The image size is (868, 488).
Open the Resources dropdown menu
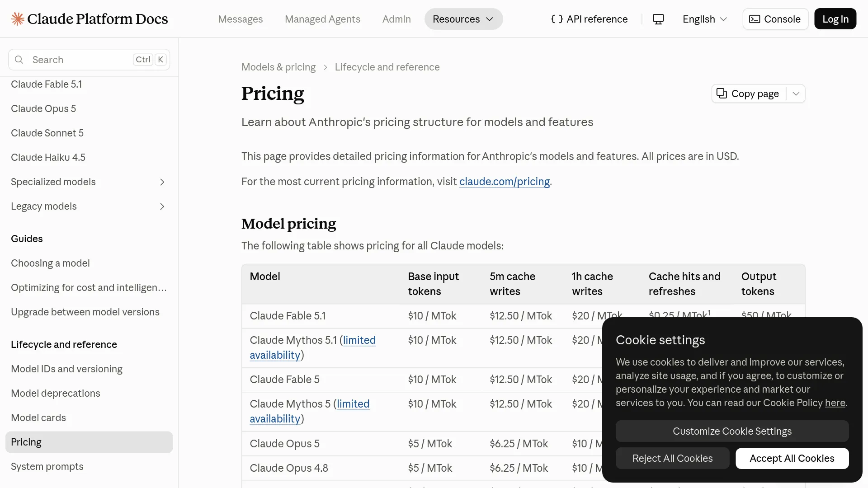463,19
